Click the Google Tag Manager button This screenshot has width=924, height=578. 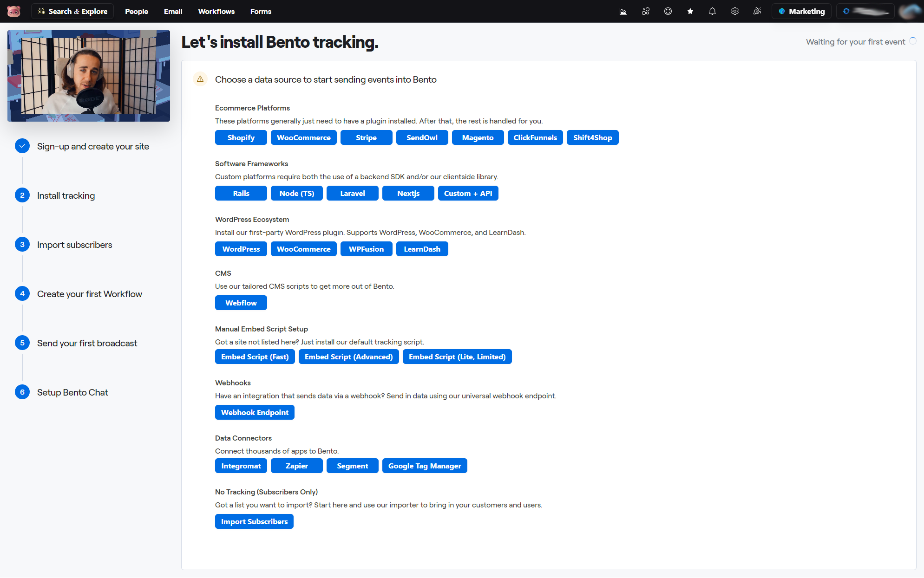(424, 466)
